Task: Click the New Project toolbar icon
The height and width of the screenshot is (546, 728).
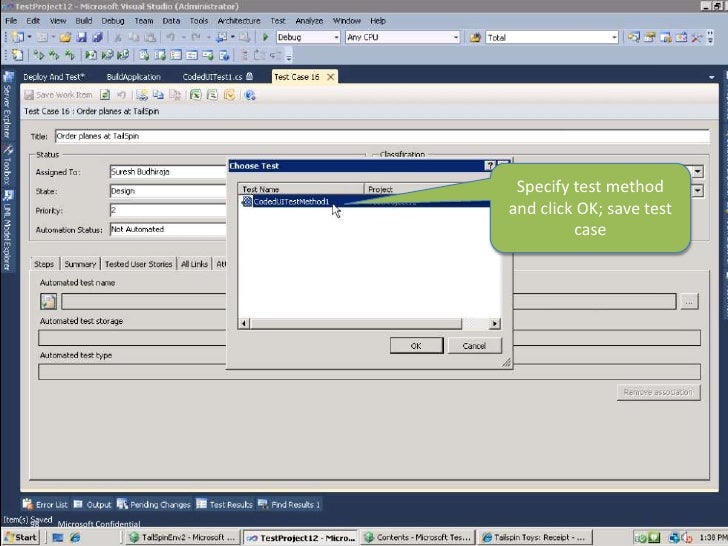Action: pos(18,37)
